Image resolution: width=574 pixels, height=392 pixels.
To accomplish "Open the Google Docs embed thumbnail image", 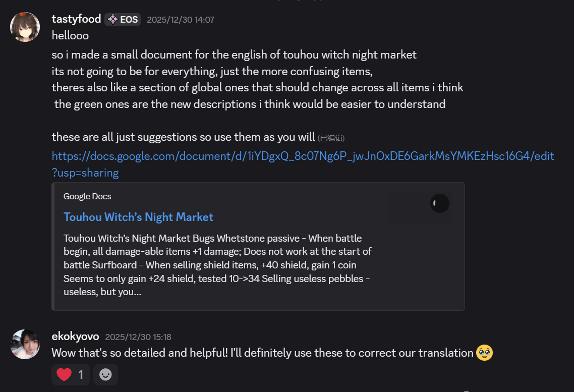I will [439, 203].
